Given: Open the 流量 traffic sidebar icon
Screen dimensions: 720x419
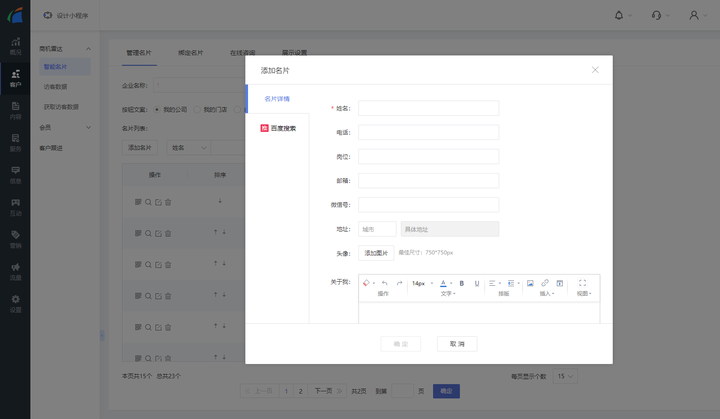Looking at the screenshot, I should point(15,272).
